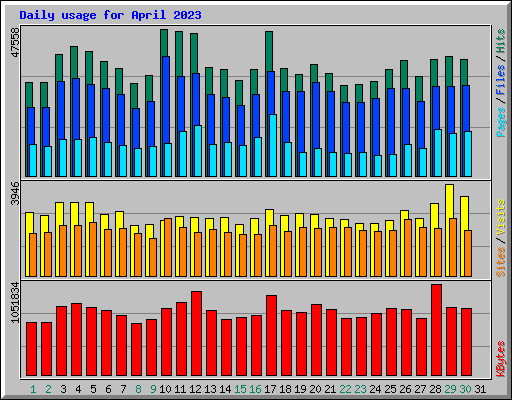Click day 26 on the x-axis
The width and height of the screenshot is (512, 400).
click(x=405, y=389)
